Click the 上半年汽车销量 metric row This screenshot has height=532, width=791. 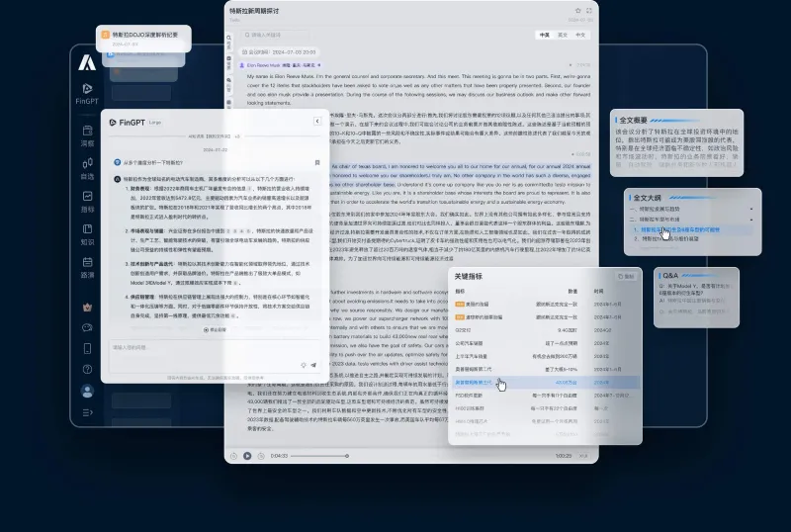[545, 356]
